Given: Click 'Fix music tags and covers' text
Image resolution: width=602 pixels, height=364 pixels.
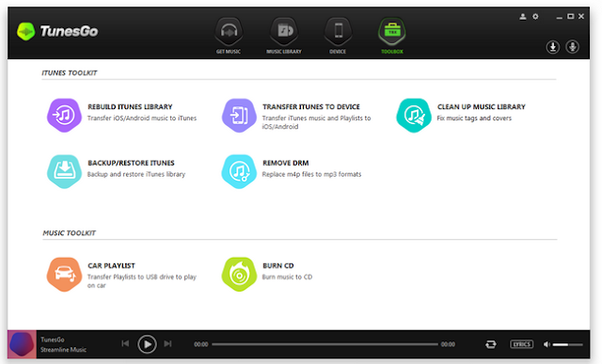Looking at the screenshot, I should coord(474,119).
